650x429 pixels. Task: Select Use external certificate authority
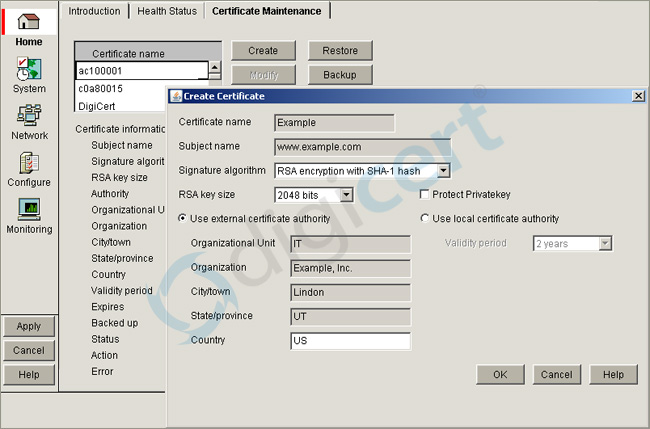coord(182,219)
